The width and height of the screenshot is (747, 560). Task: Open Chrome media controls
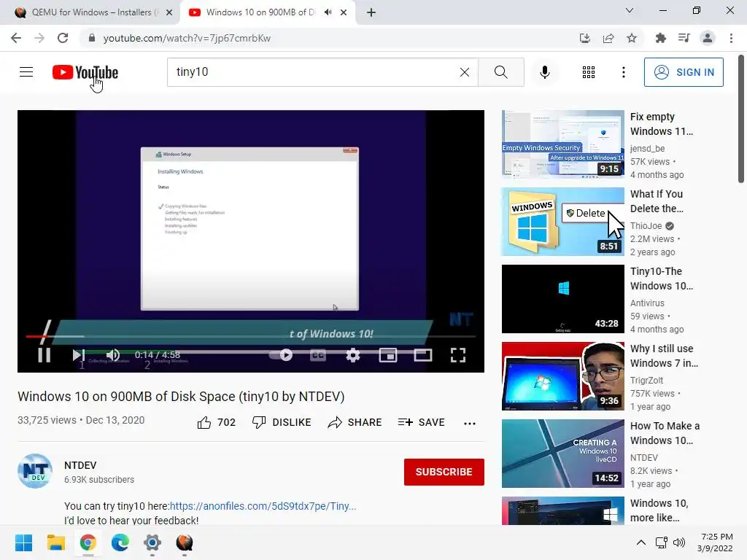pyautogui.click(x=684, y=38)
